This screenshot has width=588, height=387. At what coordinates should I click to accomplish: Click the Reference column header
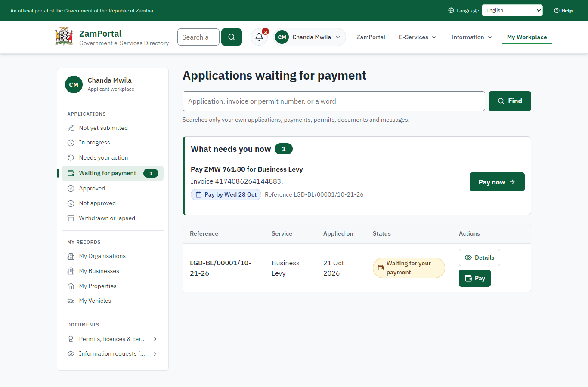click(204, 233)
